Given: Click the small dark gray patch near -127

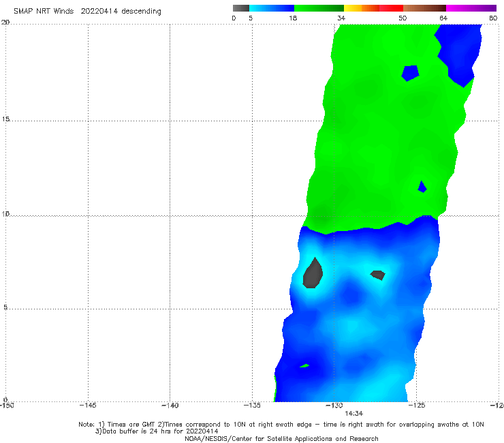Looking at the screenshot, I should coord(378,275).
